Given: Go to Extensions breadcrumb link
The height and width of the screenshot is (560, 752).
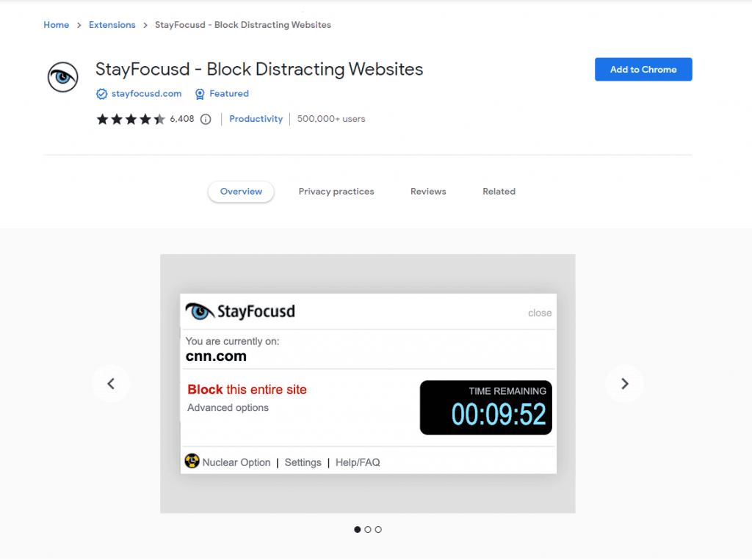Looking at the screenshot, I should click(112, 25).
